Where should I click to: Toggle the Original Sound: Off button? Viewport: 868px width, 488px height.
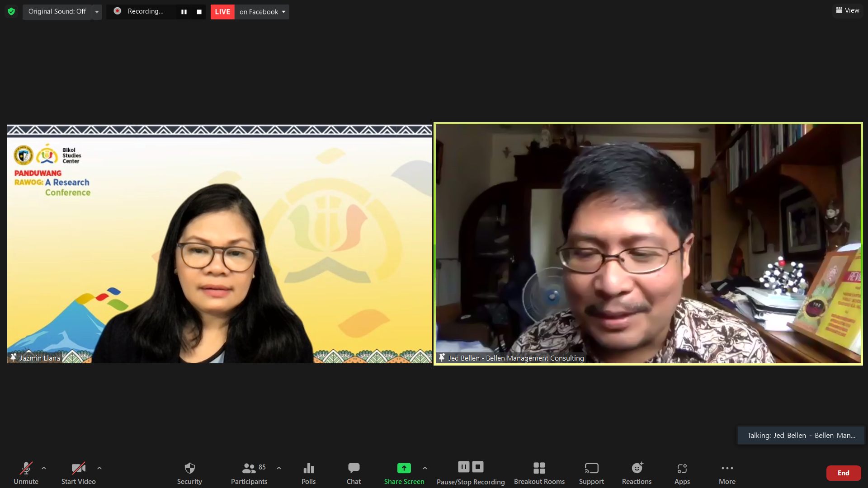click(57, 11)
